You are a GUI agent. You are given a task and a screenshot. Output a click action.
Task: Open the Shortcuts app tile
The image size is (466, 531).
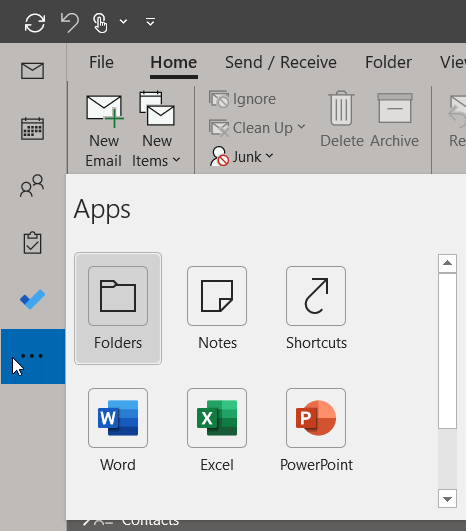tap(316, 308)
